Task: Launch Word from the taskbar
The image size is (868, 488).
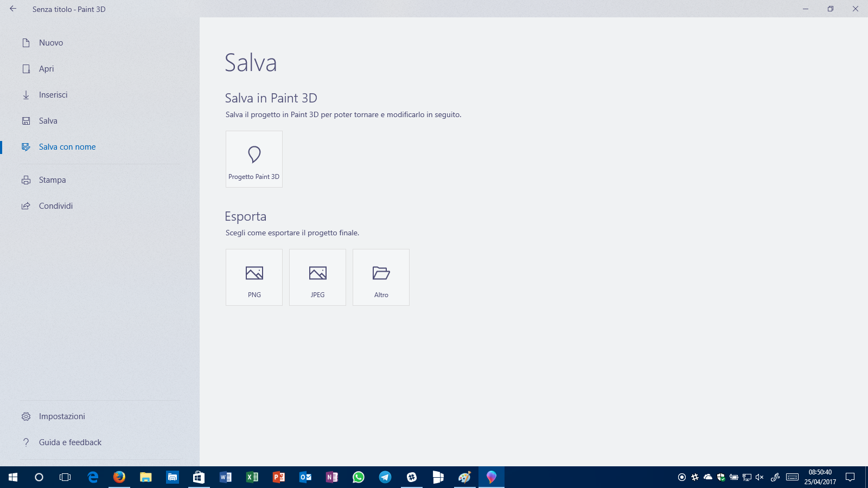Action: (226, 477)
